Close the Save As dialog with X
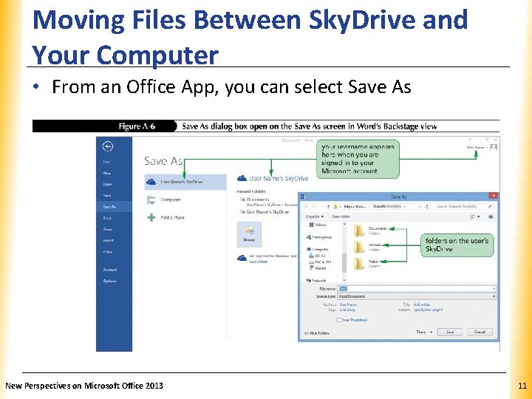Image resolution: width=532 pixels, height=399 pixels. (494, 195)
